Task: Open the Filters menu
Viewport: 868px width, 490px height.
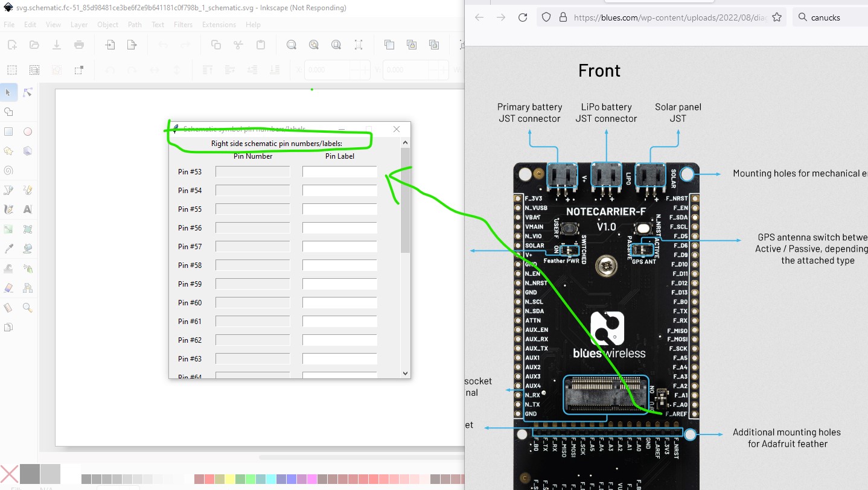Action: [183, 25]
